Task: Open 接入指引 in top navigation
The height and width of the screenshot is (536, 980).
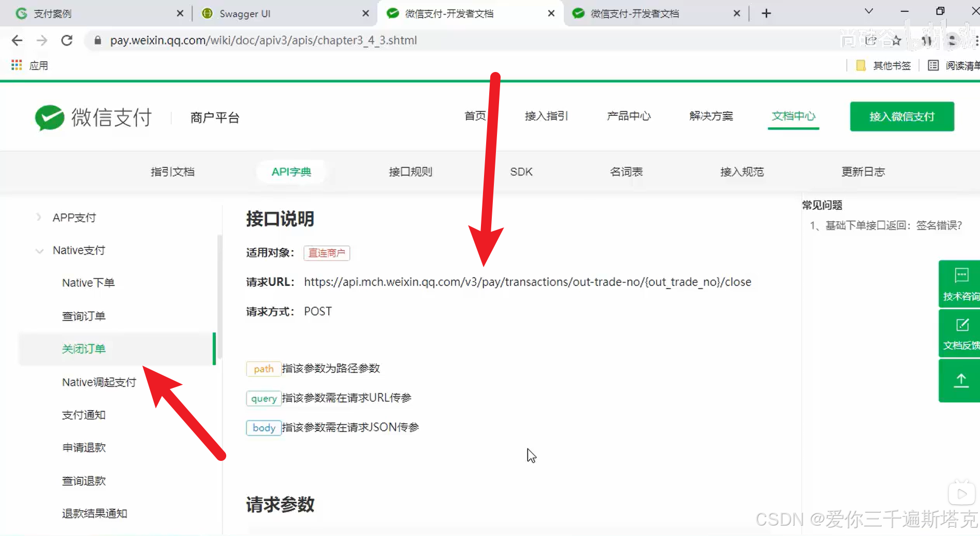Action: [x=546, y=116]
